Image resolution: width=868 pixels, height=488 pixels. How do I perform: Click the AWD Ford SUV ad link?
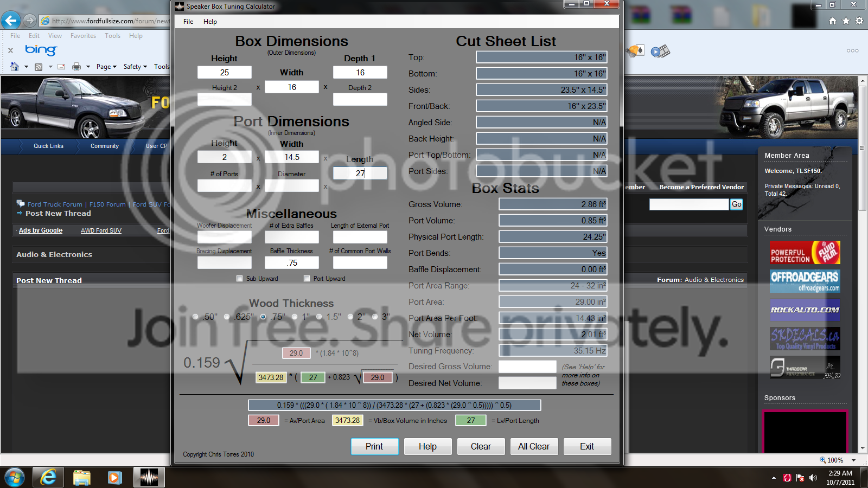[x=101, y=230]
